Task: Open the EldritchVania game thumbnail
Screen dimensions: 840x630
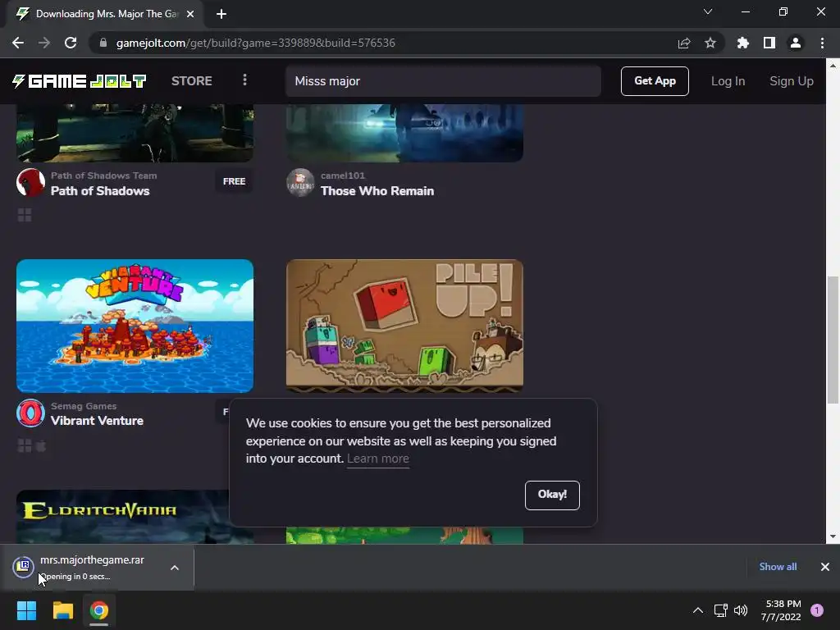Action: point(123,517)
